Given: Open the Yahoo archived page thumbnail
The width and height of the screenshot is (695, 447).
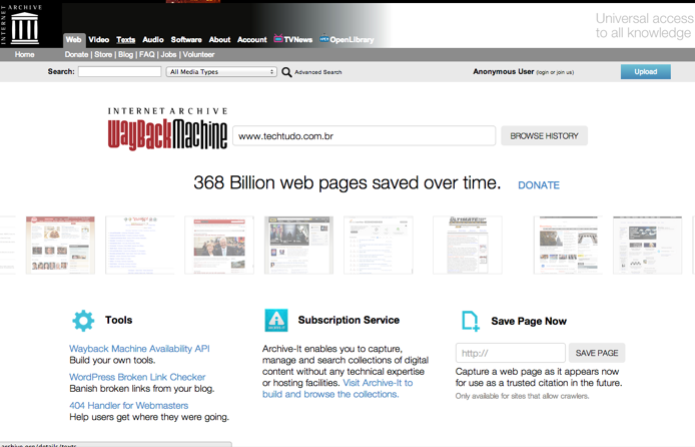Looking at the screenshot, I should [x=140, y=245].
